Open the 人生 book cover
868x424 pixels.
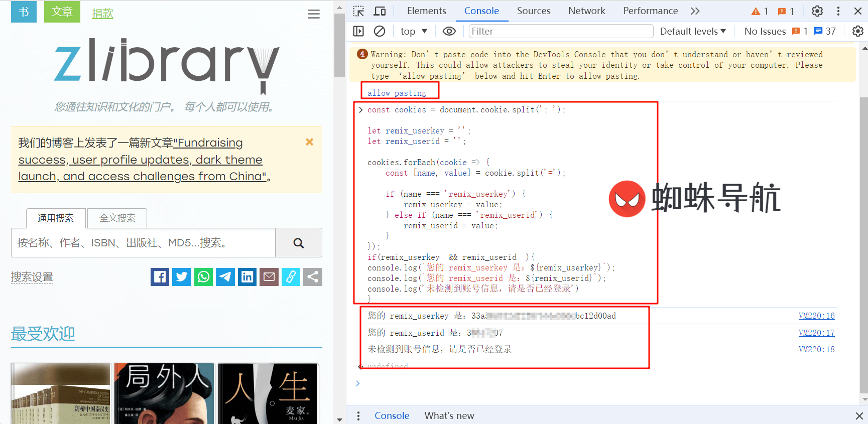point(268,393)
